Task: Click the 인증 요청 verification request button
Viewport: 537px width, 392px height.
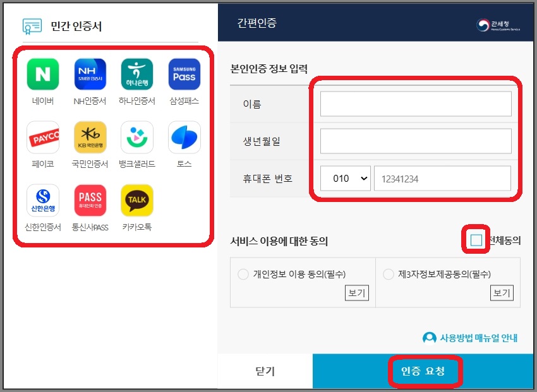Action: (x=423, y=372)
